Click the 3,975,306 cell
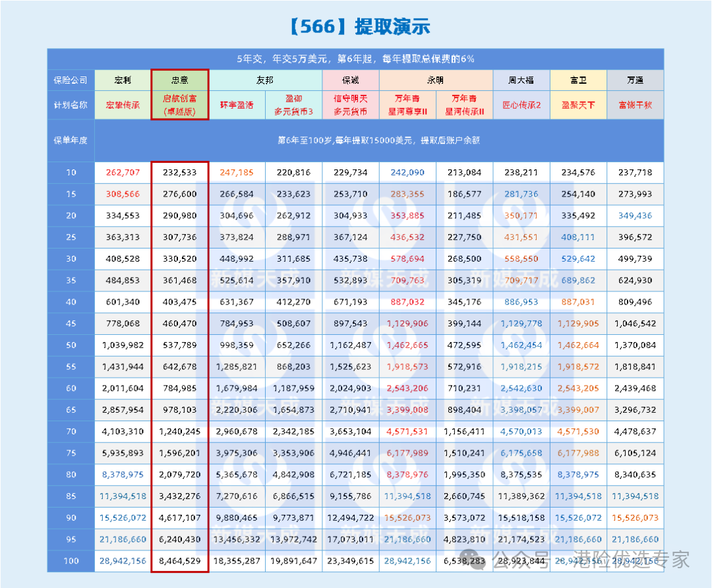 pyautogui.click(x=237, y=453)
